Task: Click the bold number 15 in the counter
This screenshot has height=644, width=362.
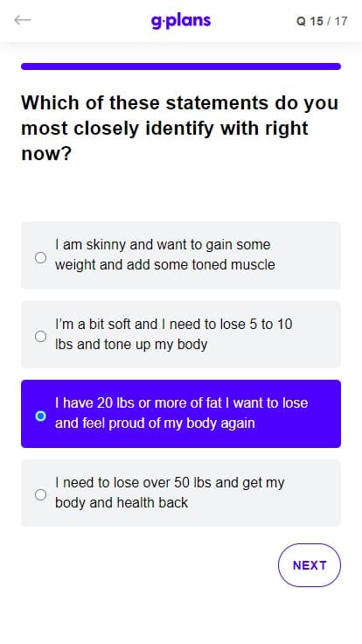Action: 317,21
